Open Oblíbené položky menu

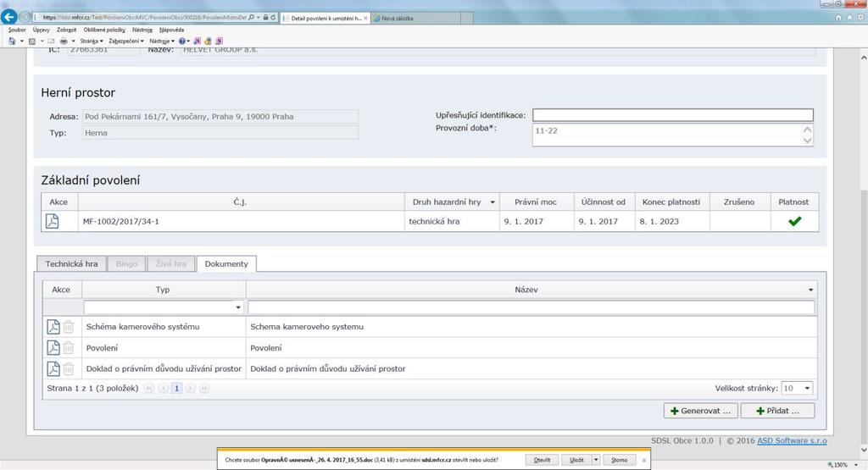coord(104,30)
